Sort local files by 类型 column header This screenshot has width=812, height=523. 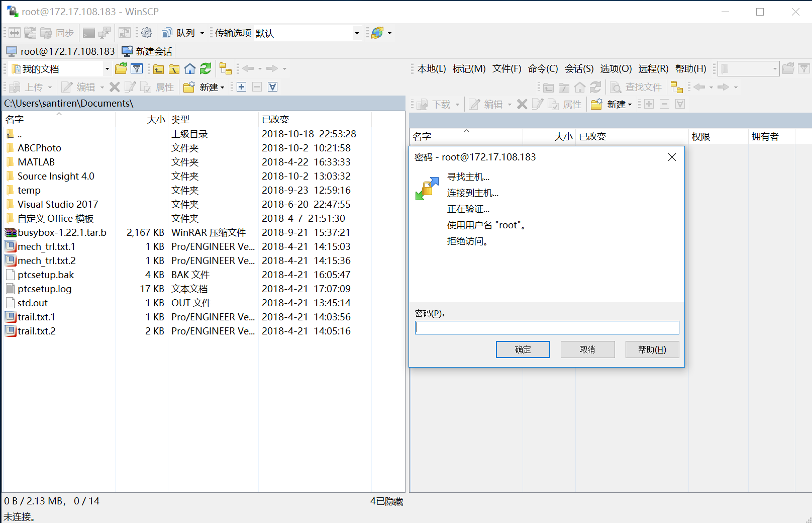point(213,119)
